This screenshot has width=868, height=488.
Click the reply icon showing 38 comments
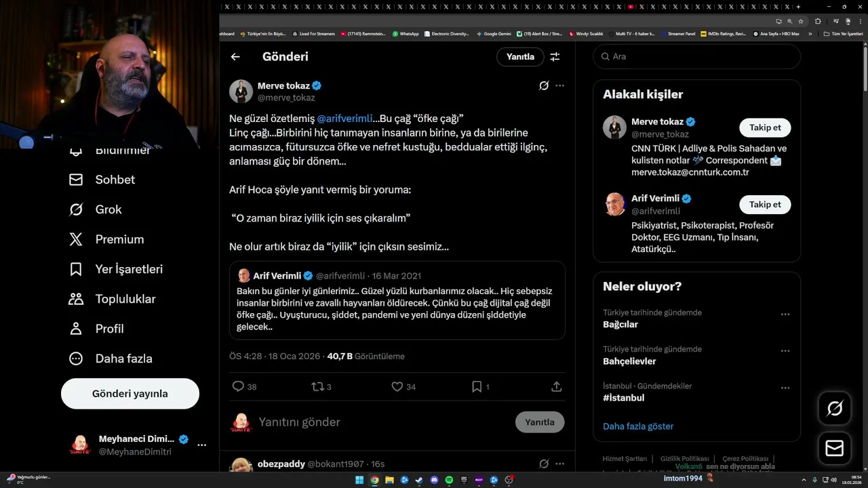click(x=244, y=386)
